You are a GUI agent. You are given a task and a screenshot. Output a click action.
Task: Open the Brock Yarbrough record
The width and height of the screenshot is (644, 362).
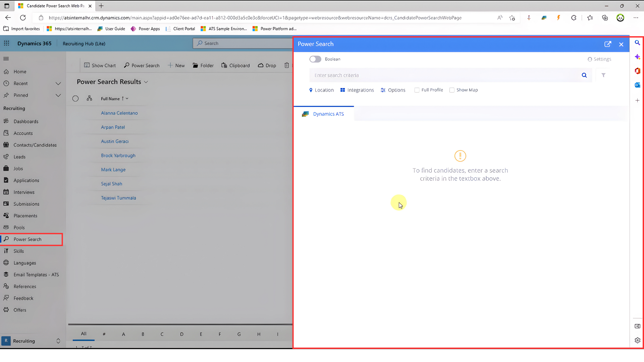[118, 156]
